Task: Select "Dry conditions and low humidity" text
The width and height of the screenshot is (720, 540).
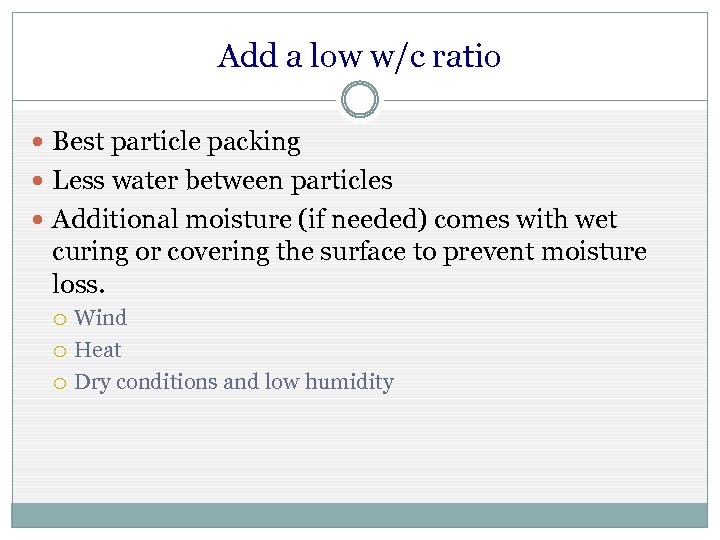Action: point(234,382)
